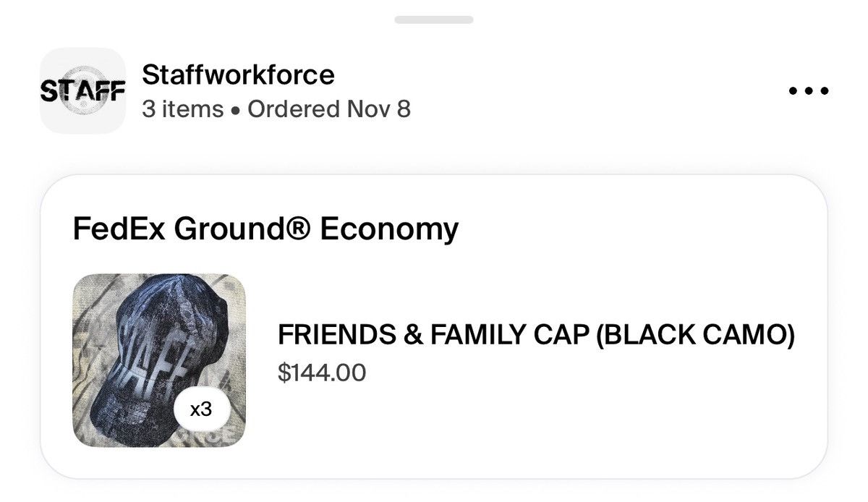This screenshot has height=502, width=868.
Task: Tap the word "Economy" in shipping heading
Action: tap(389, 229)
